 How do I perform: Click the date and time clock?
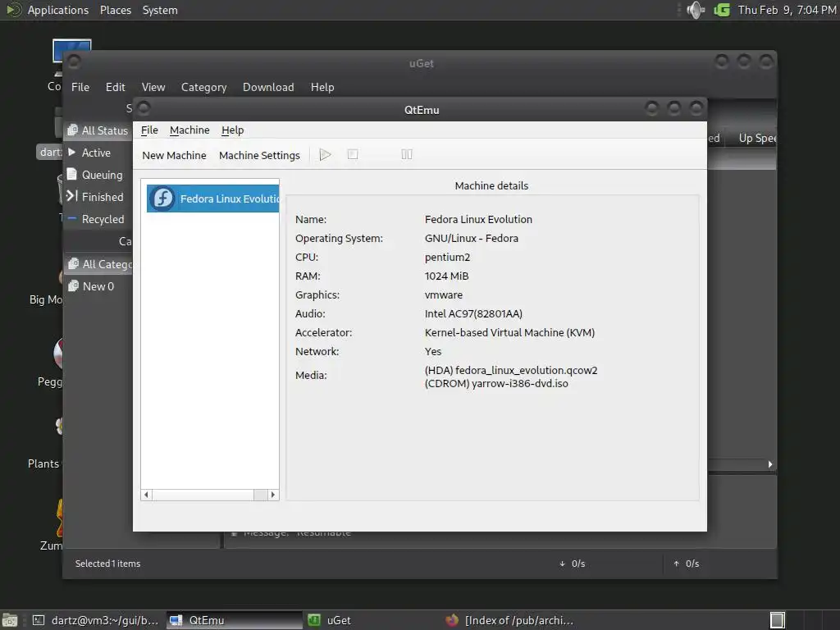(787, 10)
